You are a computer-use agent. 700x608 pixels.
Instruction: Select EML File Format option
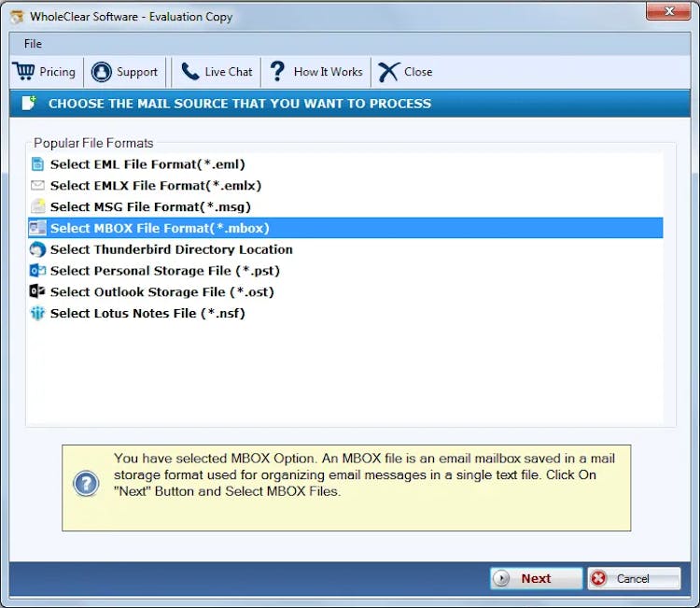tap(147, 164)
